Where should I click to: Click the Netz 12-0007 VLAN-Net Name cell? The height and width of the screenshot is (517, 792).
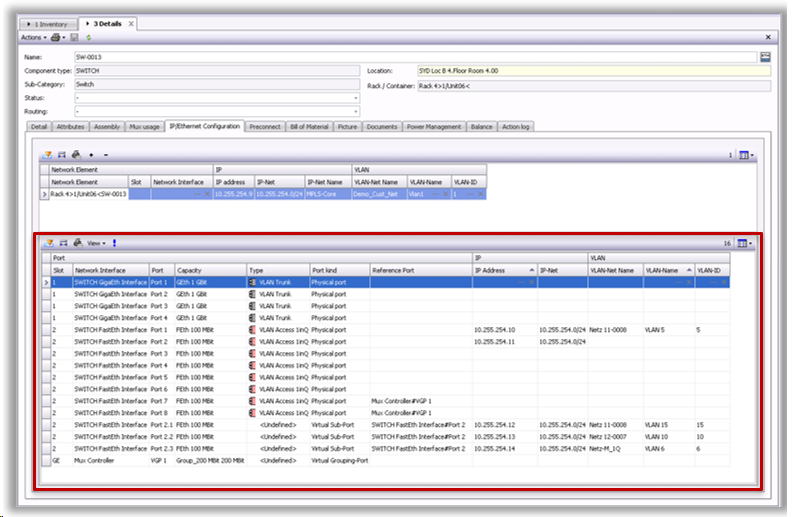click(615, 437)
